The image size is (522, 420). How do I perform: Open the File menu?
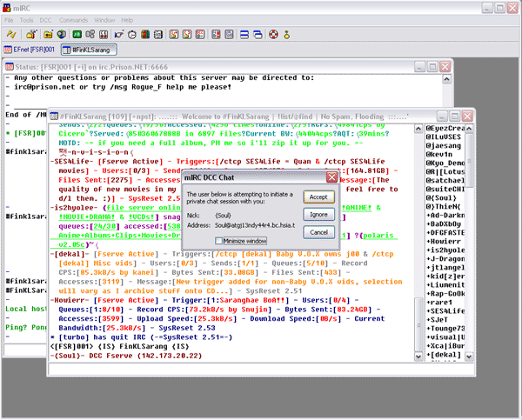tap(10, 19)
